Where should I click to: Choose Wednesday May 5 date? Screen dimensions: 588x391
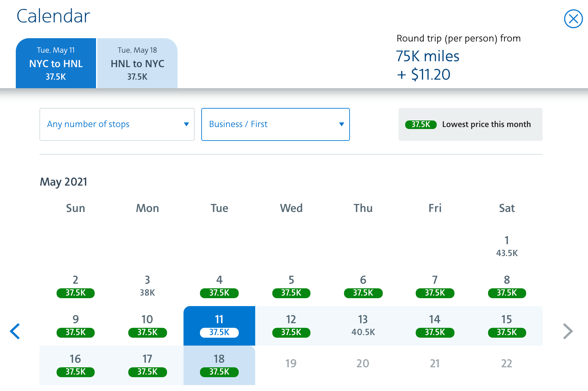click(x=291, y=286)
